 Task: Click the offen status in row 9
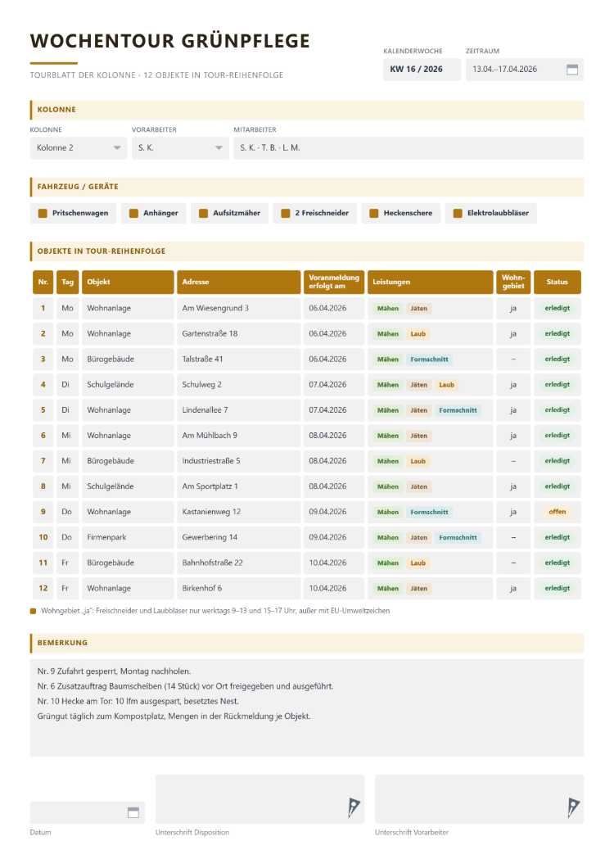tap(557, 512)
